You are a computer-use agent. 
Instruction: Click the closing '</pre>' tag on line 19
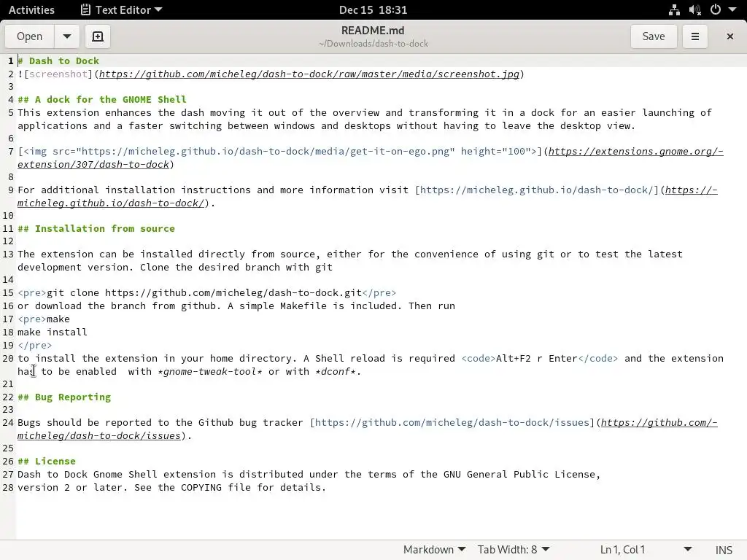click(35, 345)
